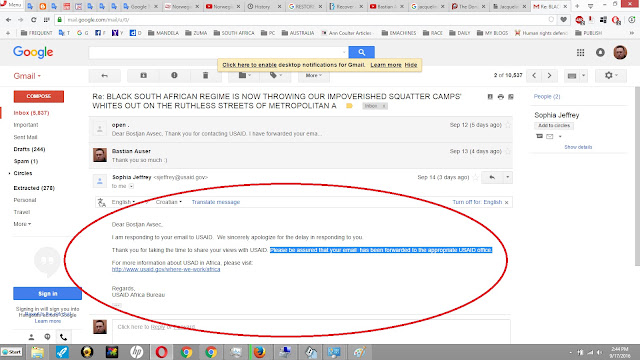The width and height of the screenshot is (640, 360).
Task: Open the account profile picture
Action: point(620,52)
